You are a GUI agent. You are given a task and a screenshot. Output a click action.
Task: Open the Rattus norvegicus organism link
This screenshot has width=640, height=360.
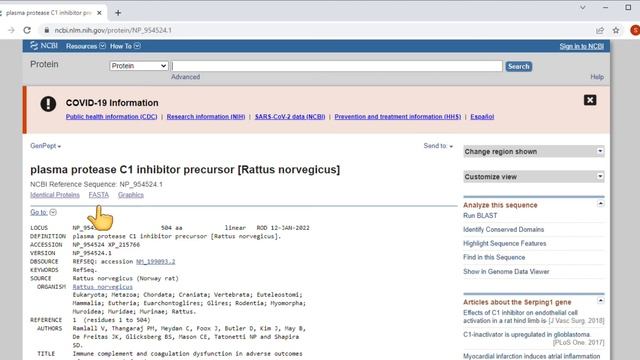pos(102,287)
